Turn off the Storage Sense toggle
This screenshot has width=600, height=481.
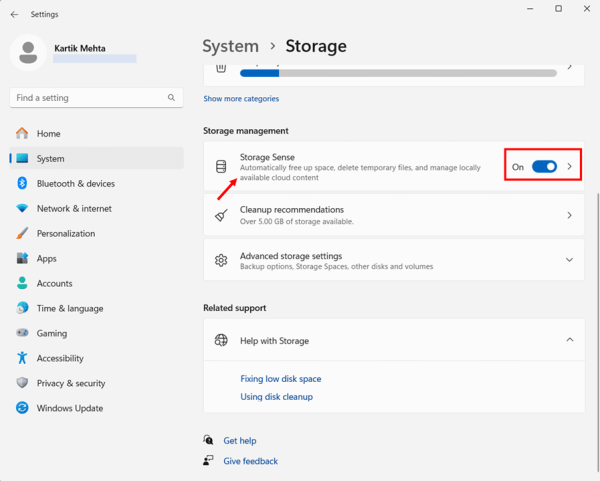[544, 166]
